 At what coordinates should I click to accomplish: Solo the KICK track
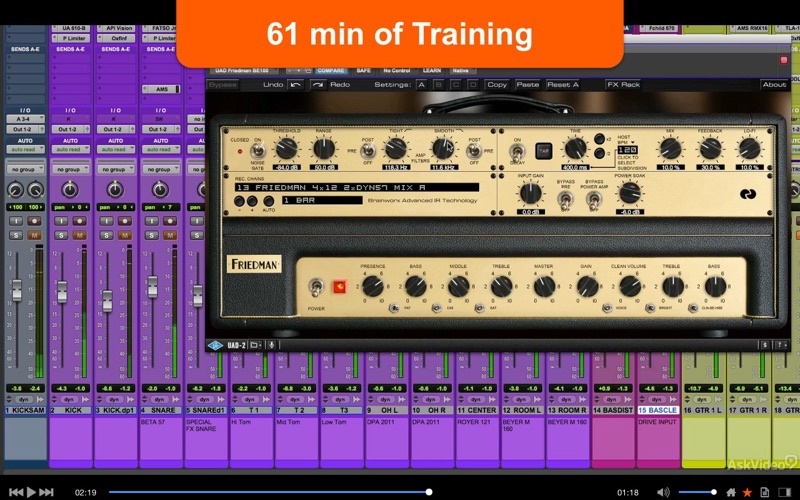[61, 235]
